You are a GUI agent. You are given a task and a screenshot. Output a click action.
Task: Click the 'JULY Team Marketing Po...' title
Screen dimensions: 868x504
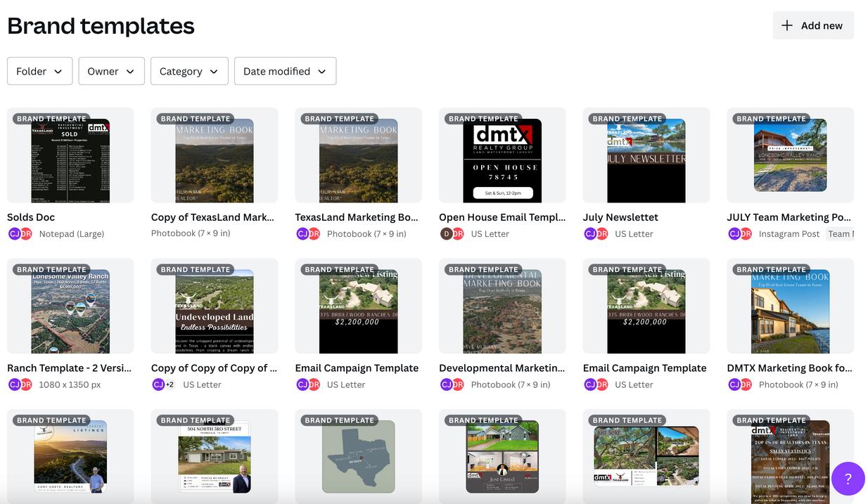pyautogui.click(x=790, y=217)
